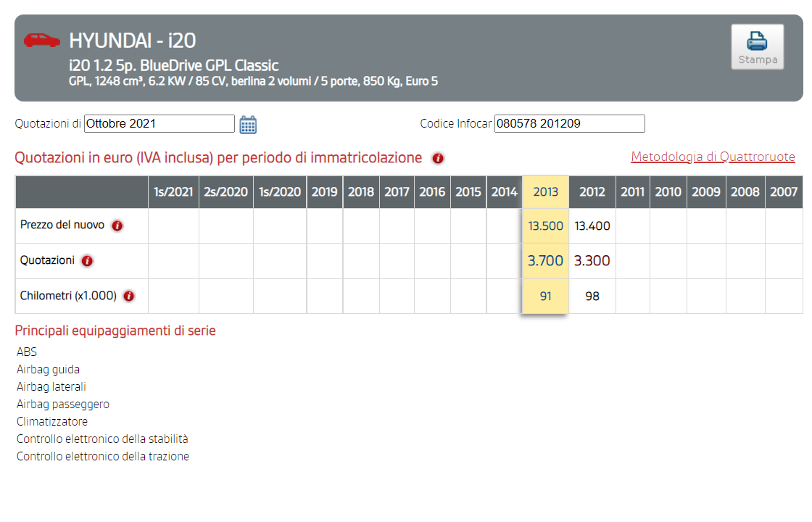Click the Airbag guida equipment item

coord(48,369)
